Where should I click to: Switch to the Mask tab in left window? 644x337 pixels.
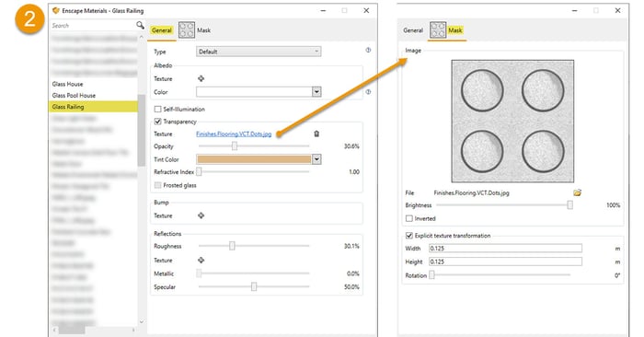coord(203,30)
